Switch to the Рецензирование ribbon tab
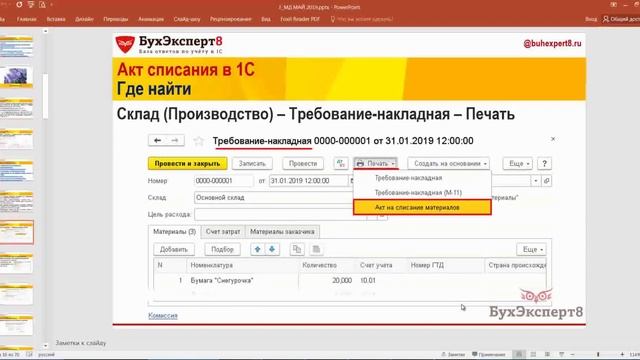This screenshot has height=360, width=640. (231, 19)
